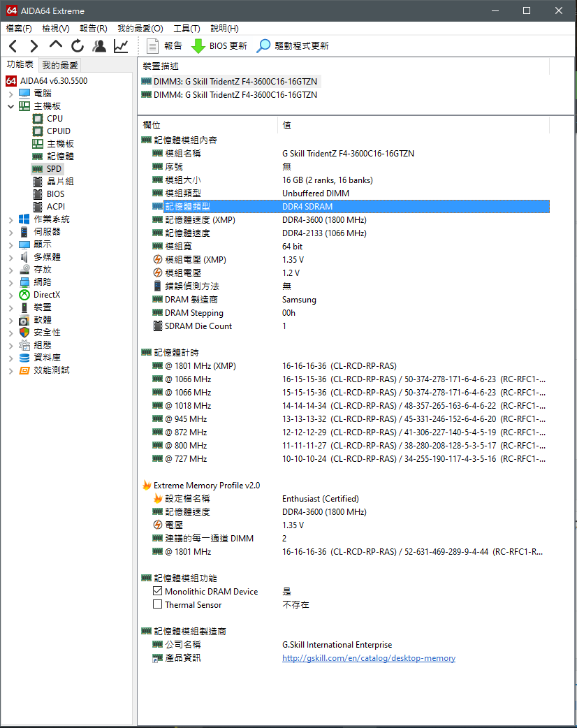Toggle the Monolithic DRAM Device checkbox

coord(157,591)
